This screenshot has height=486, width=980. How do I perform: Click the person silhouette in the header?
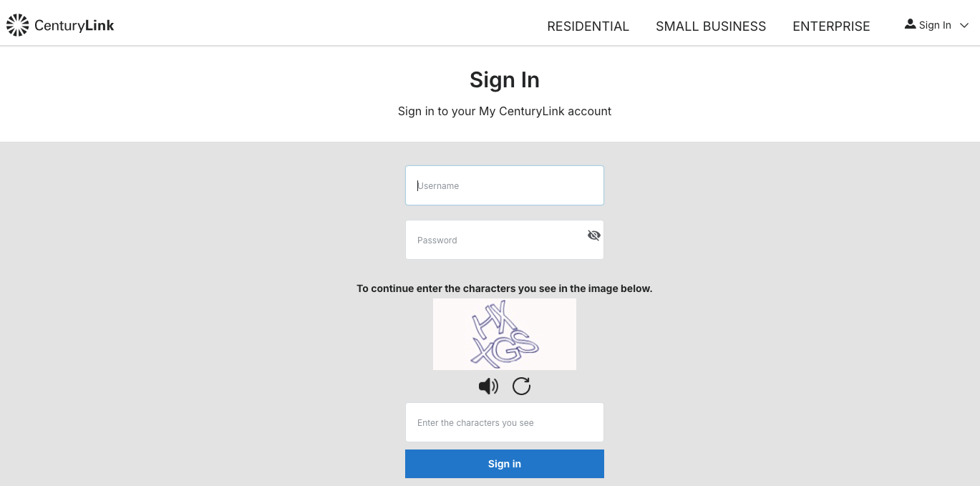(910, 24)
